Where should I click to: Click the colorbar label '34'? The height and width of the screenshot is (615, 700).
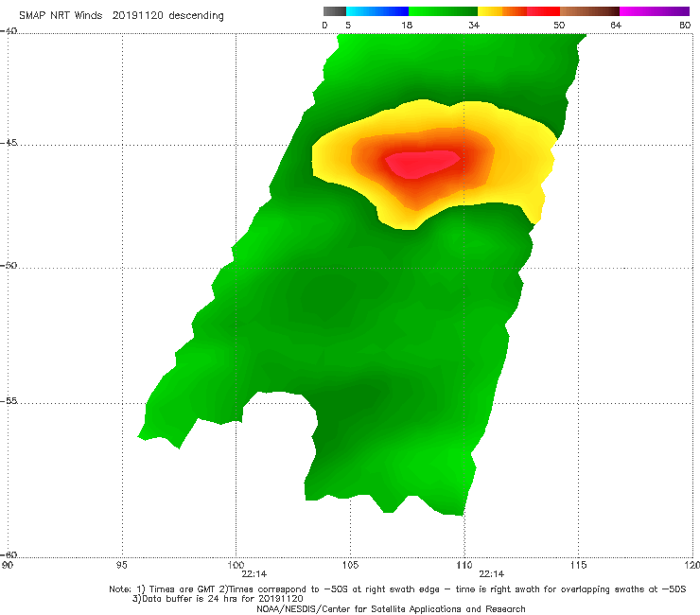pos(474,25)
